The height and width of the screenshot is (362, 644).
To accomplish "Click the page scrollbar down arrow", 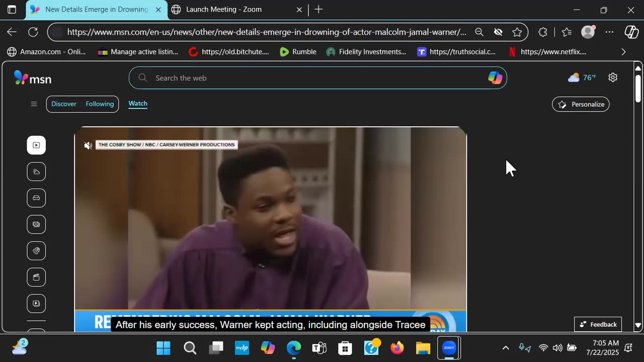I will click(638, 325).
